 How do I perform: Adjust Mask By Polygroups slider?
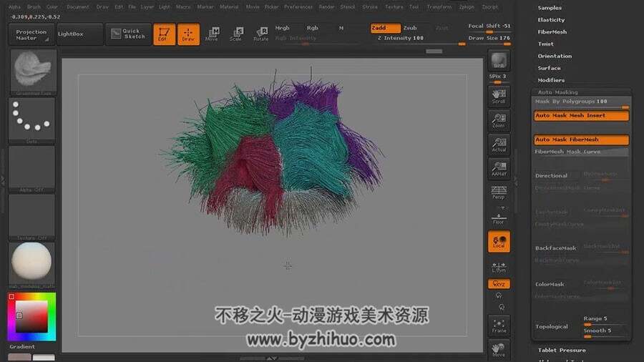click(x=581, y=102)
